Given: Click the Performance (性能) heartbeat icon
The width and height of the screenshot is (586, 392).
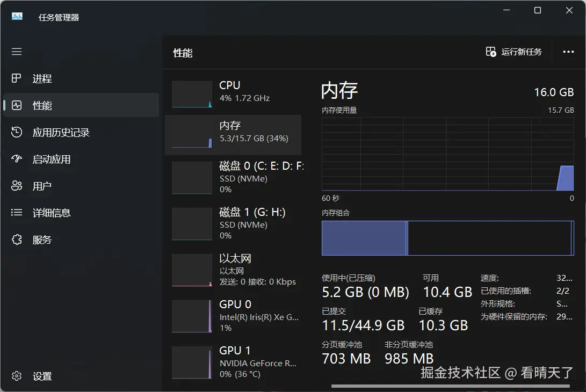Looking at the screenshot, I should (17, 106).
